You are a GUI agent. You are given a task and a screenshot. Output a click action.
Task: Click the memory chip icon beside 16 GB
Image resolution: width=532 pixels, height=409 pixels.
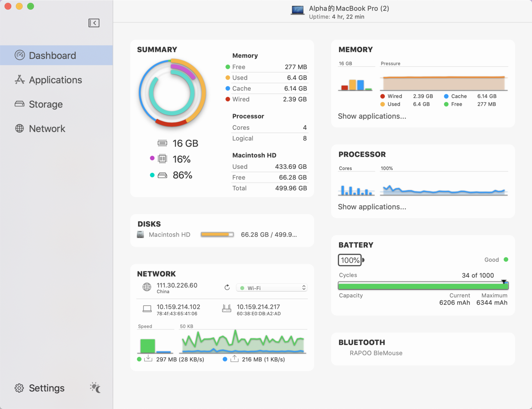pyautogui.click(x=162, y=143)
